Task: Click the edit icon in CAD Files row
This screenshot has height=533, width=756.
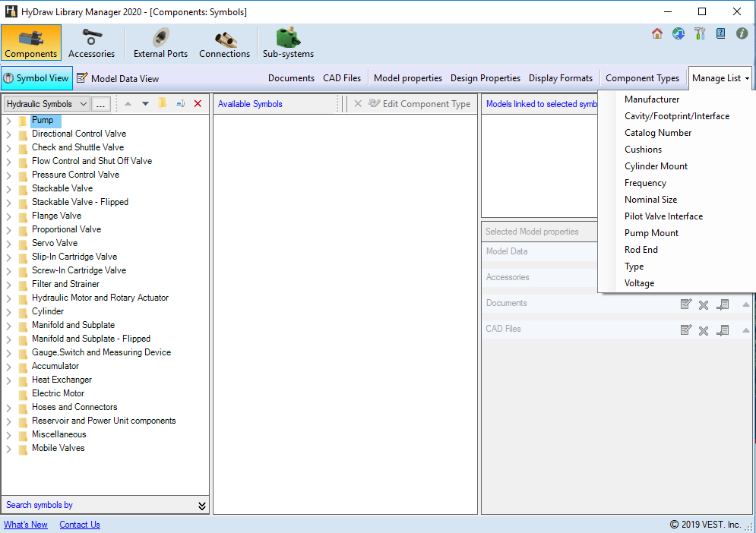Action: (x=686, y=330)
